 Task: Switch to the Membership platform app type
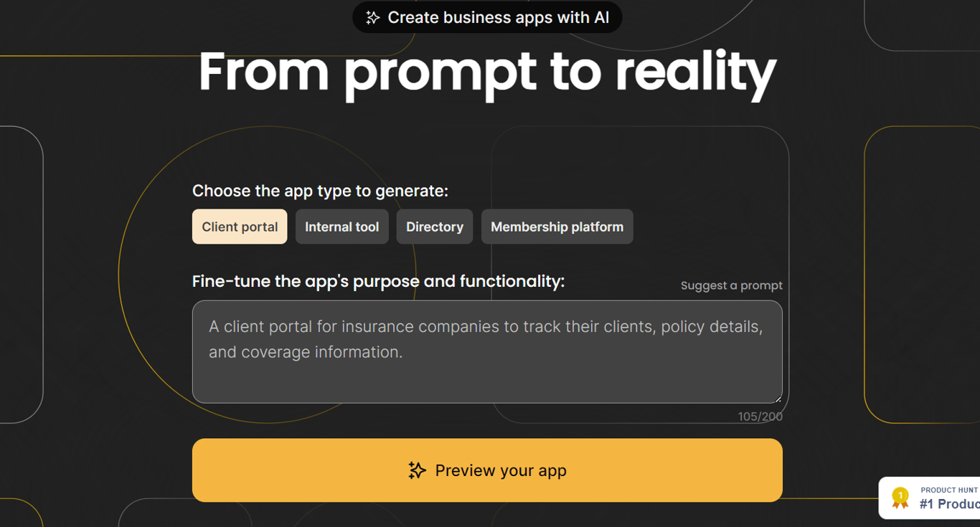(557, 227)
